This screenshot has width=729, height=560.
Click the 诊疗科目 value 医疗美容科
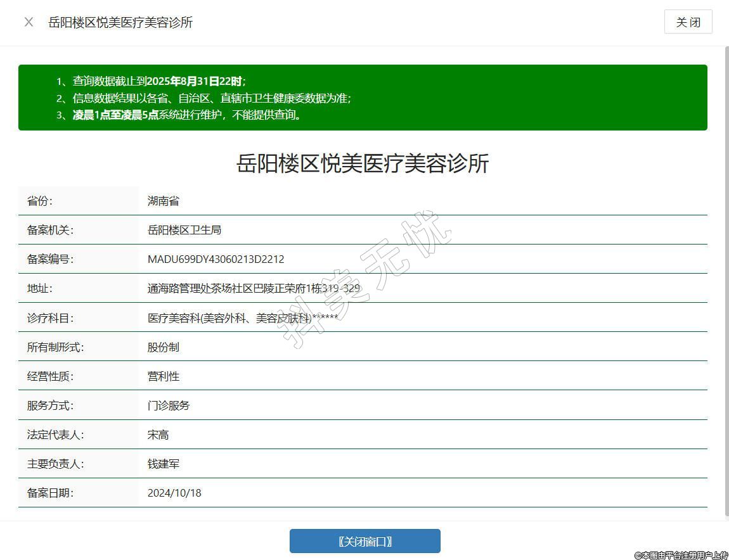coord(242,318)
